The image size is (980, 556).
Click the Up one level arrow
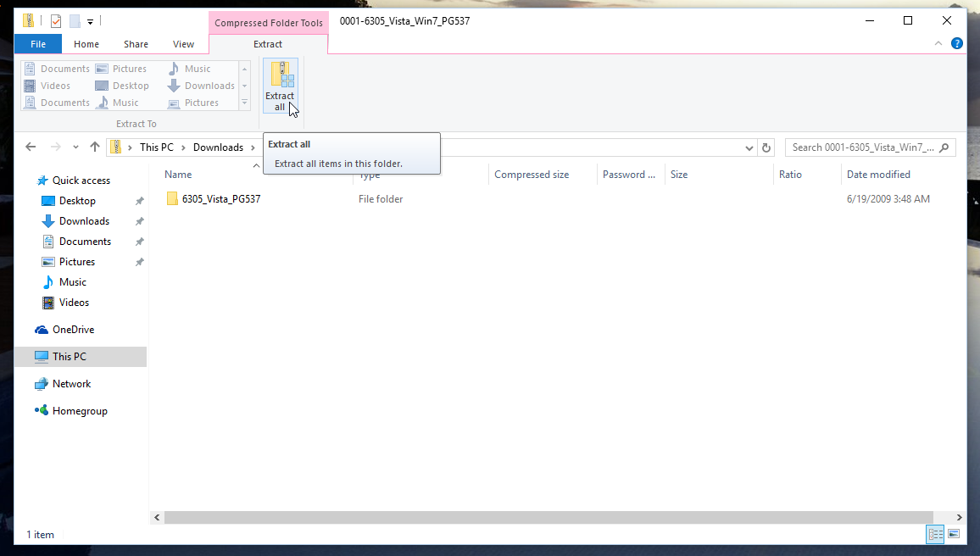pyautogui.click(x=94, y=147)
